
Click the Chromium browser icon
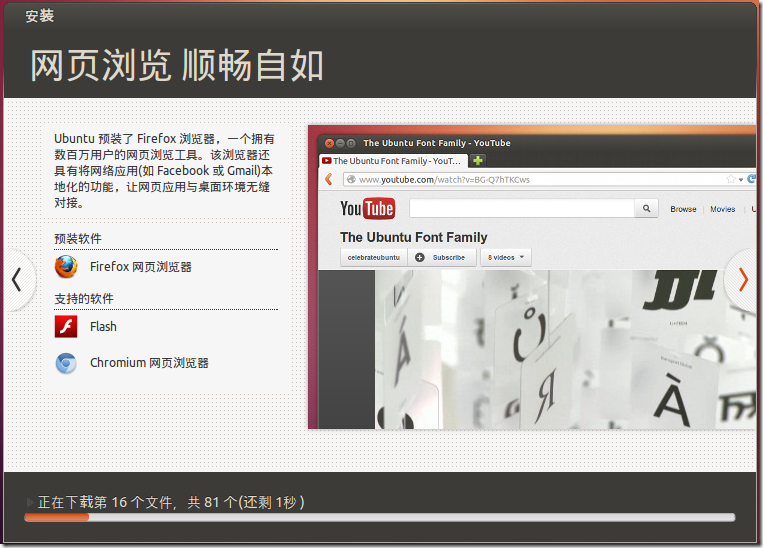(66, 363)
